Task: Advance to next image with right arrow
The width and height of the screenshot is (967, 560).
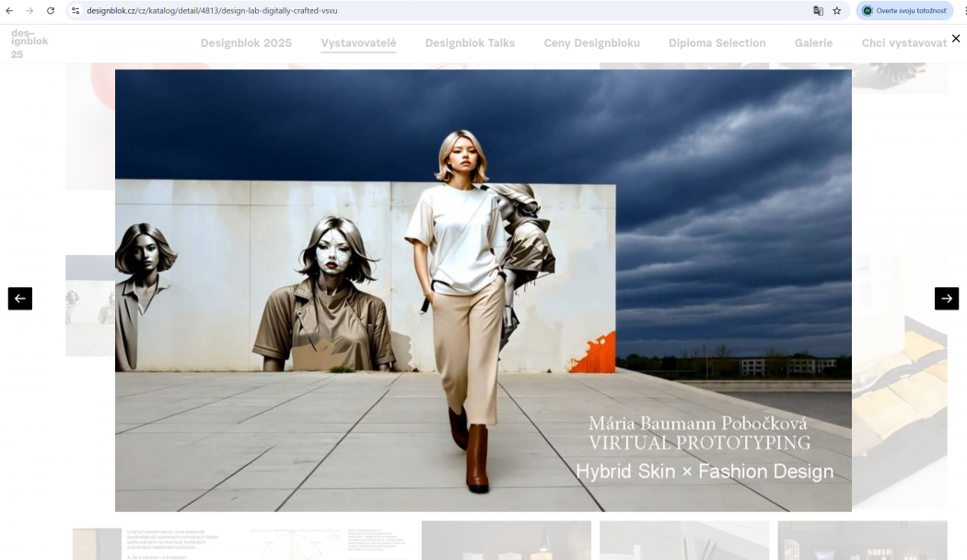Action: point(946,298)
